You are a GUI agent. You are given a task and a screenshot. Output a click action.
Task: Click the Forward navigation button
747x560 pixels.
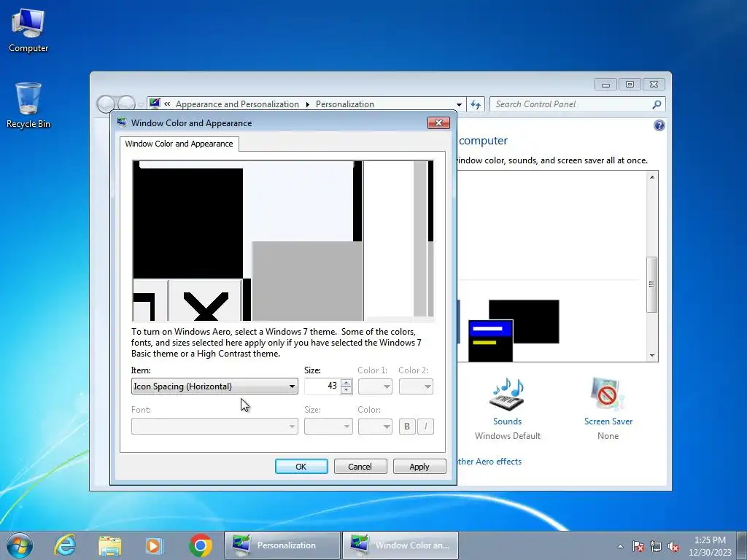(x=126, y=104)
